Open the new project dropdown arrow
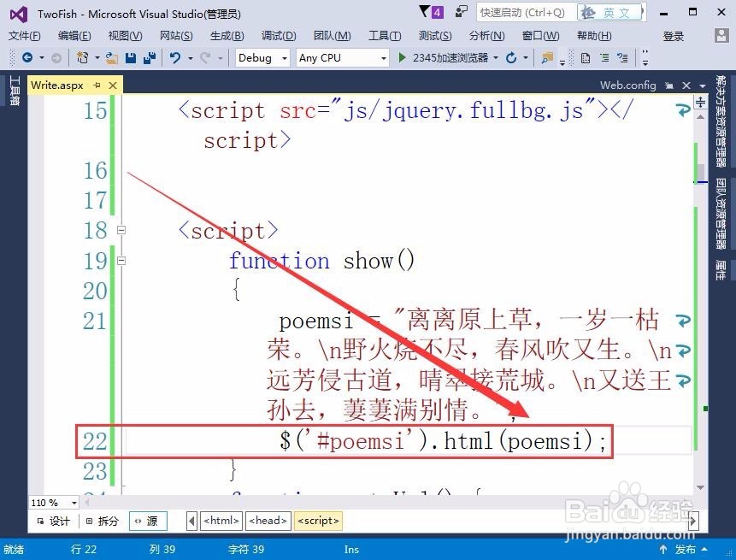The width and height of the screenshot is (736, 560). 97,58
